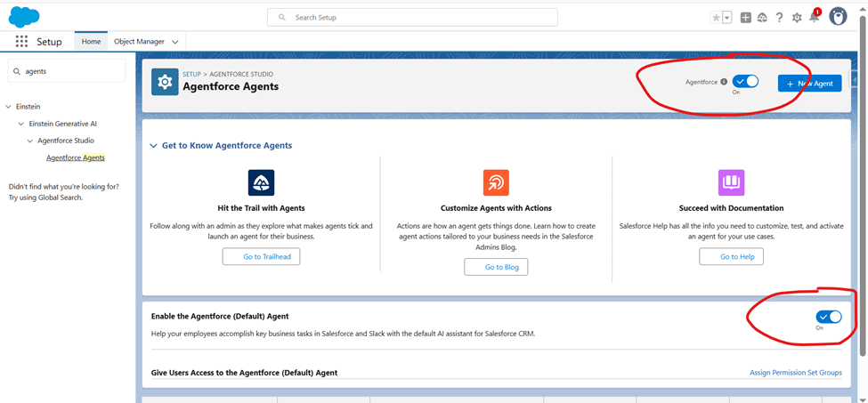Click the magnifier icon in Search Setup

coord(282,18)
